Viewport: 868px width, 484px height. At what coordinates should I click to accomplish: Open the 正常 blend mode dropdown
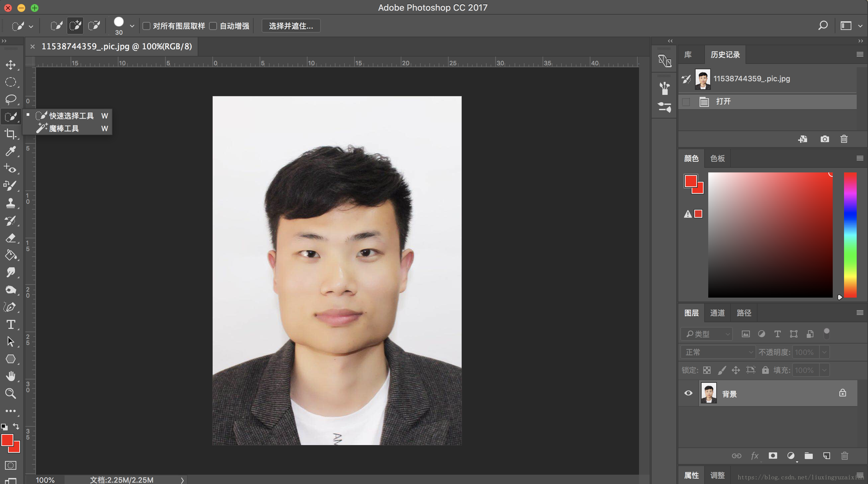(x=718, y=352)
